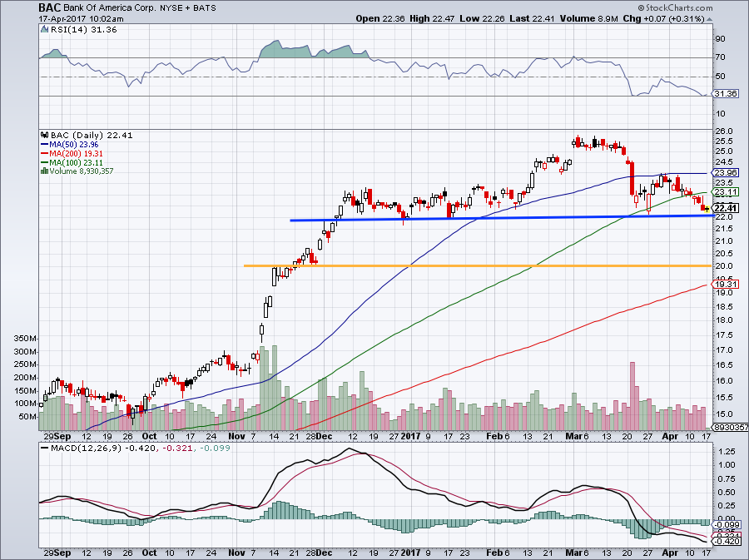Click the candlestick icon beside 'BAC (Daily)'

[x=45, y=135]
